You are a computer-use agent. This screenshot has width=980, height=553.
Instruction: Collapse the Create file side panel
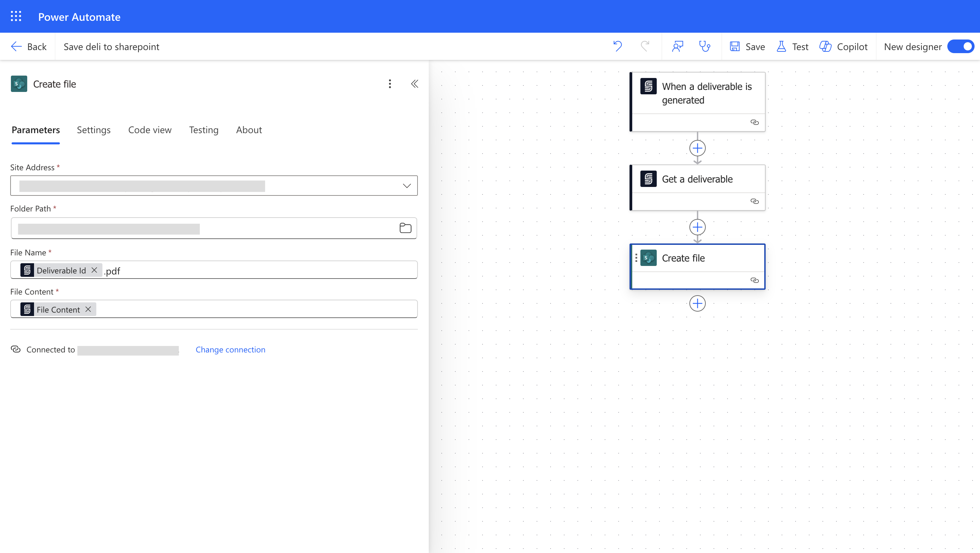(x=415, y=84)
